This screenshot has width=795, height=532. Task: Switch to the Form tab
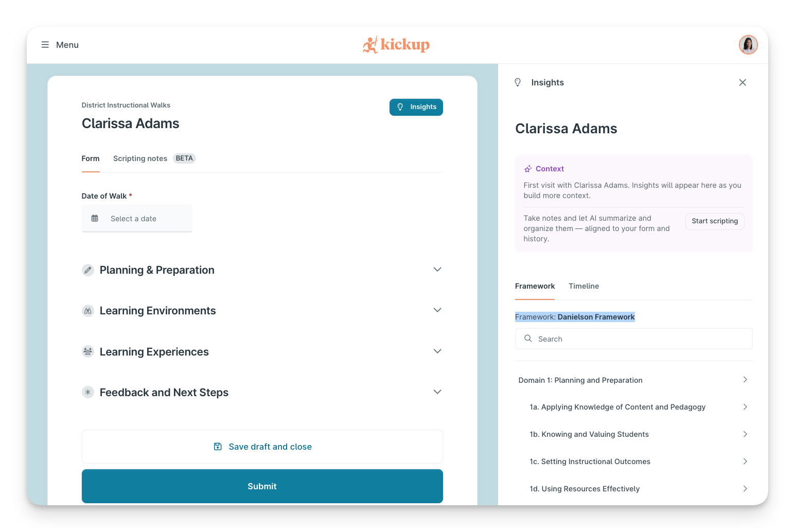(91, 158)
